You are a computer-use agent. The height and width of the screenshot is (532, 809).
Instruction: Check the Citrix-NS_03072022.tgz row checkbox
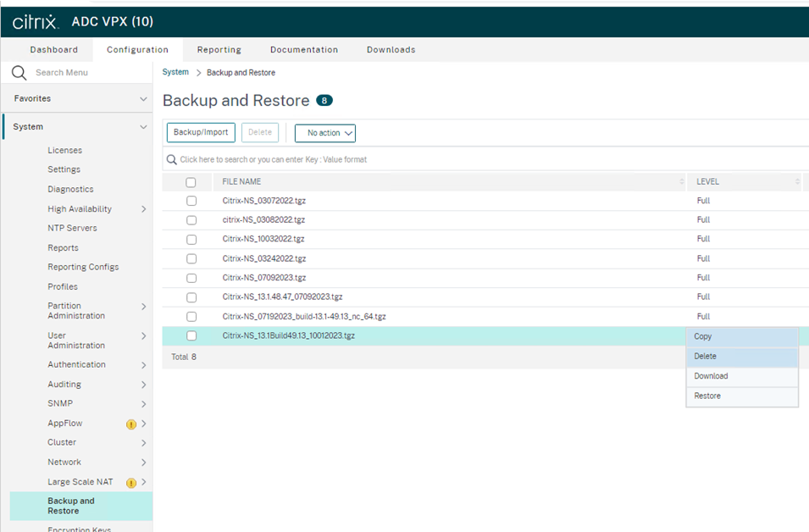coord(191,201)
